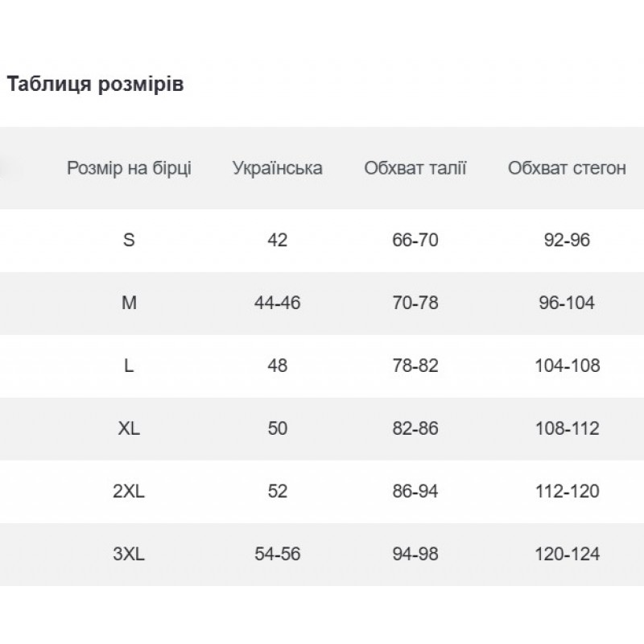Select the 3XL size label cell
644x644 pixels.
[129, 554]
